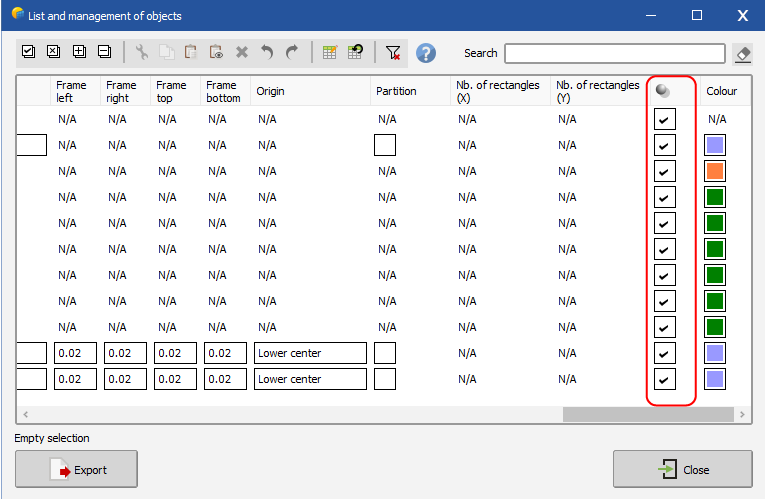Click the table icon with pencil
The image size is (765, 499).
330,52
